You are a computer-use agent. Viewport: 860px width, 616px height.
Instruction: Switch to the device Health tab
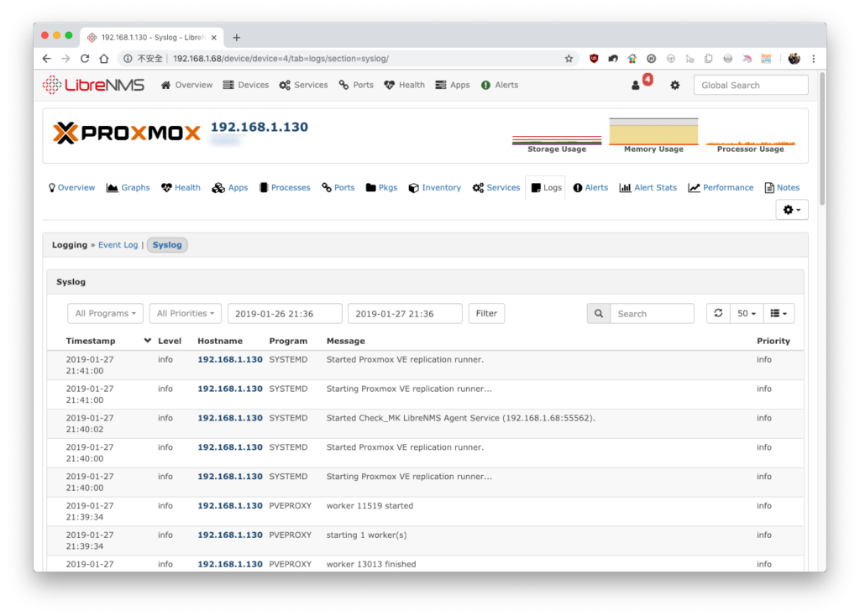click(181, 187)
